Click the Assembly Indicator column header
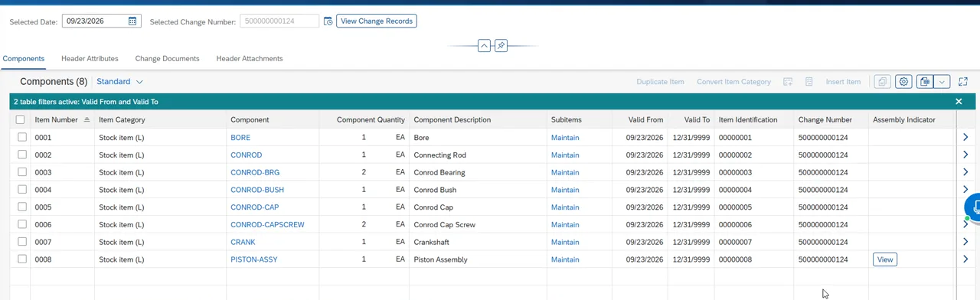Viewport: 980px width, 300px height. pos(912,119)
